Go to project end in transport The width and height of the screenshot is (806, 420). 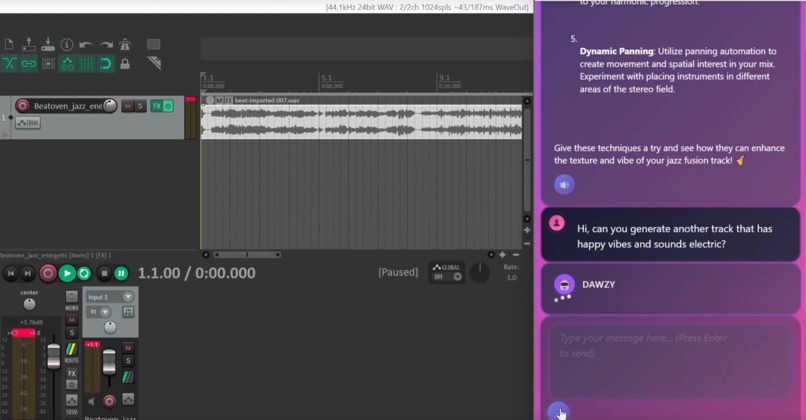click(28, 273)
